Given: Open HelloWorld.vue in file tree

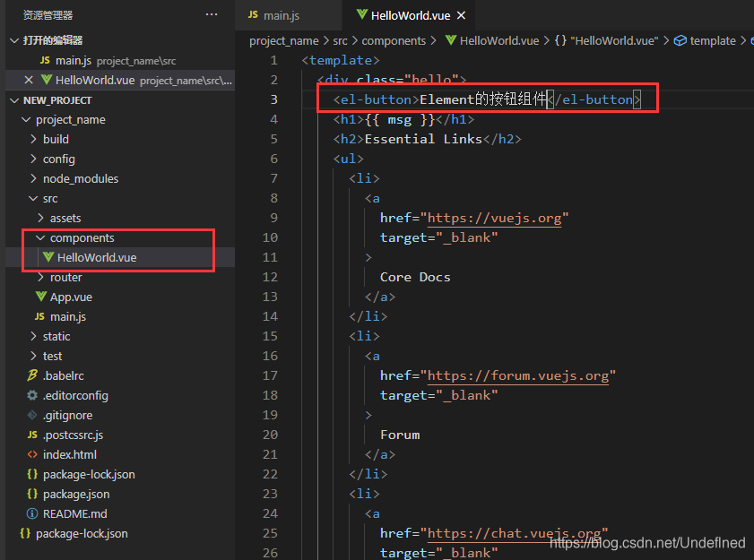Looking at the screenshot, I should pos(120,258).
